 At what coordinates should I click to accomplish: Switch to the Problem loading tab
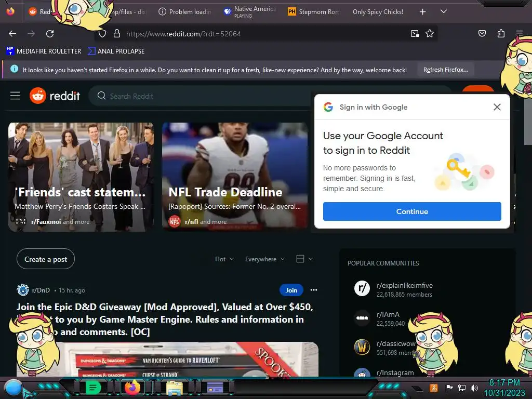[185, 12]
